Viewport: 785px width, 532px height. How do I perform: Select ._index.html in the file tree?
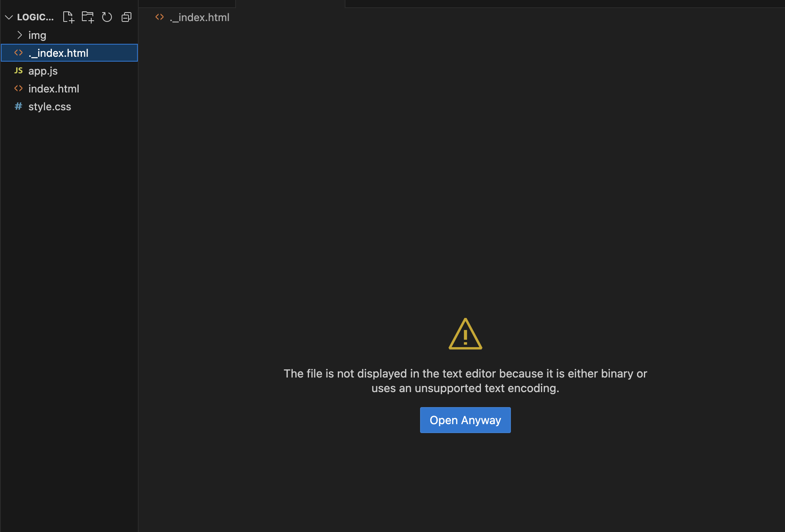69,53
